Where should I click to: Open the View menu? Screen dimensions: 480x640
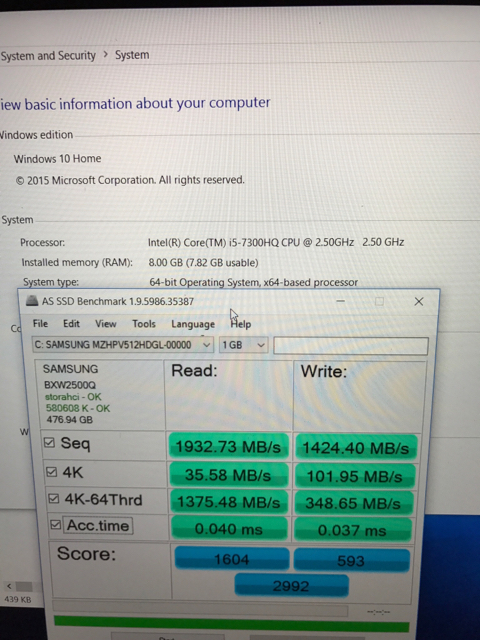[106, 324]
